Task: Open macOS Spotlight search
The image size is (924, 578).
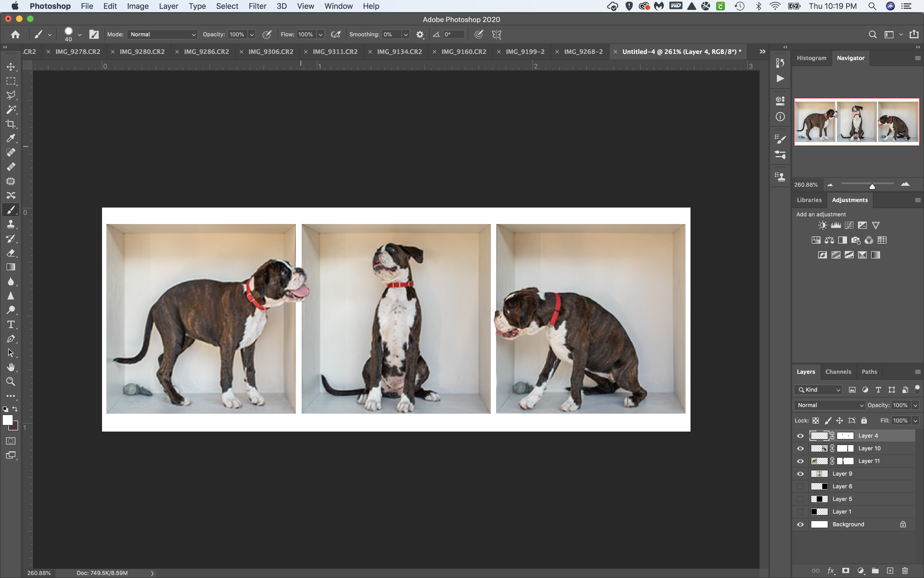Action: tap(872, 6)
